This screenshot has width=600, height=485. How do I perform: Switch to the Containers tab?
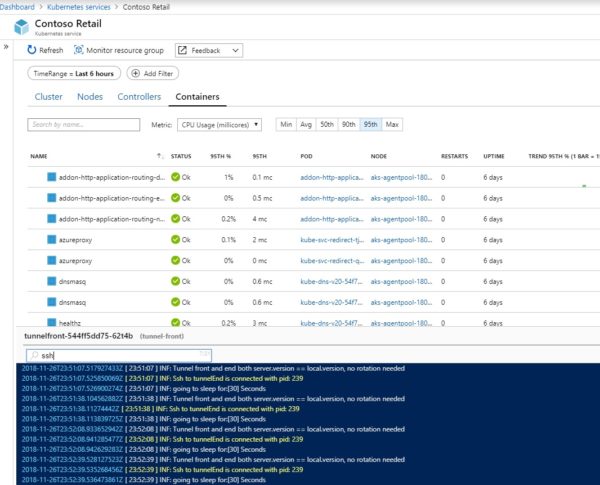[197, 97]
